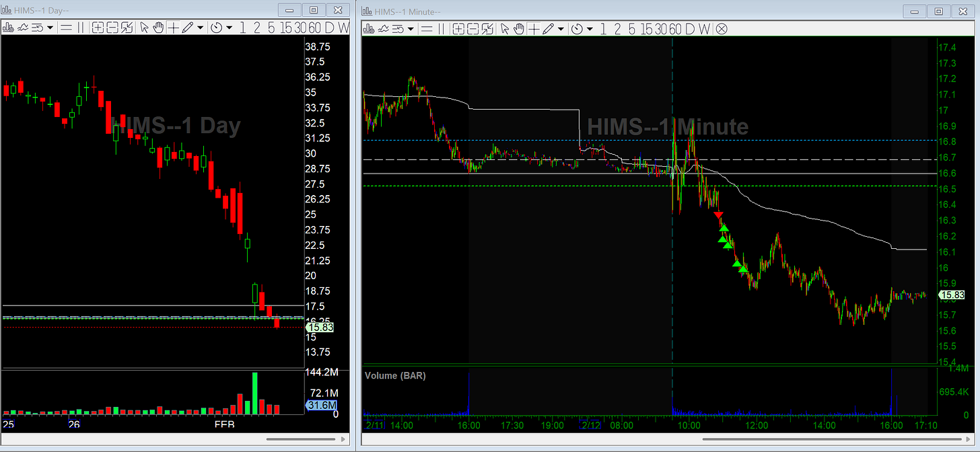Click clock time-range icon in Minute chart
Image resolution: width=980 pixels, height=452 pixels.
[x=577, y=28]
